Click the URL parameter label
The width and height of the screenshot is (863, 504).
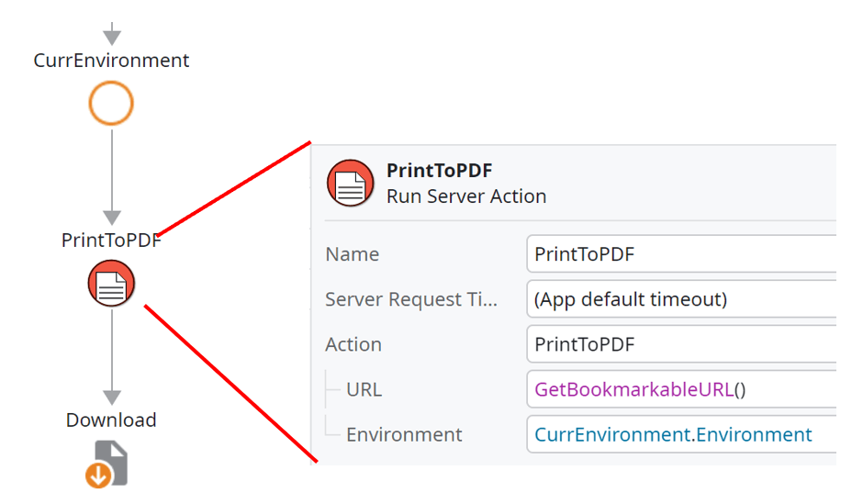364,389
